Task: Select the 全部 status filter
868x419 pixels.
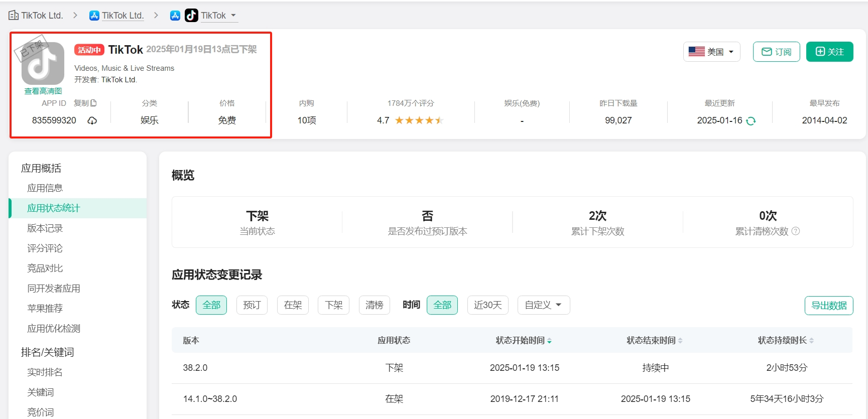Action: 211,305
